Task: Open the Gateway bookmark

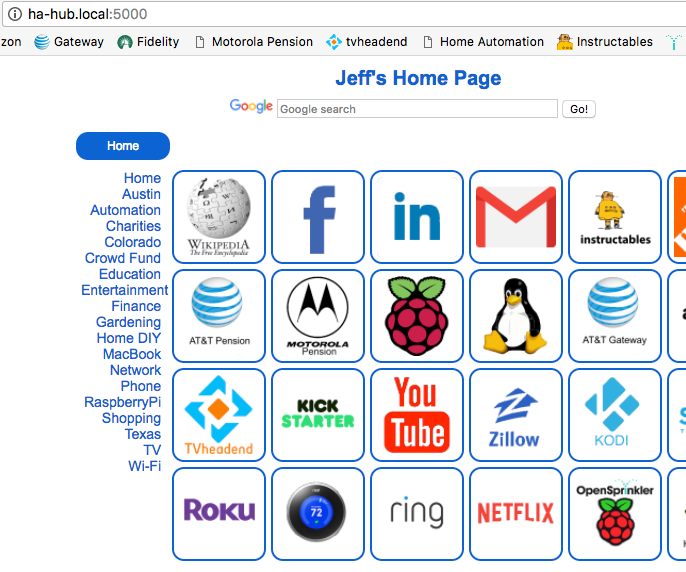Action: click(69, 42)
